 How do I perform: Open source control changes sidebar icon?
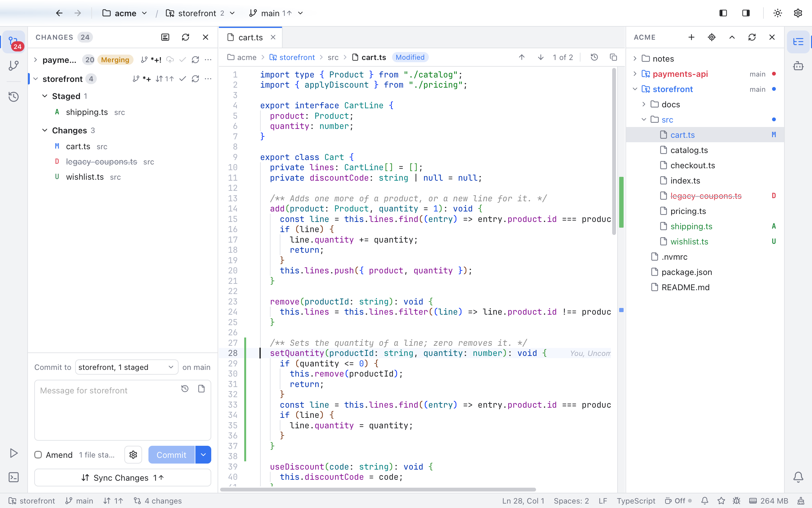[14, 42]
